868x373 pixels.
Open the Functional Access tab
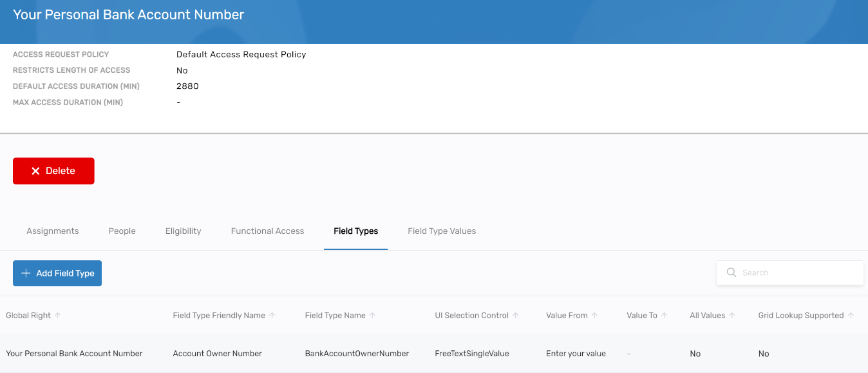pyautogui.click(x=267, y=231)
